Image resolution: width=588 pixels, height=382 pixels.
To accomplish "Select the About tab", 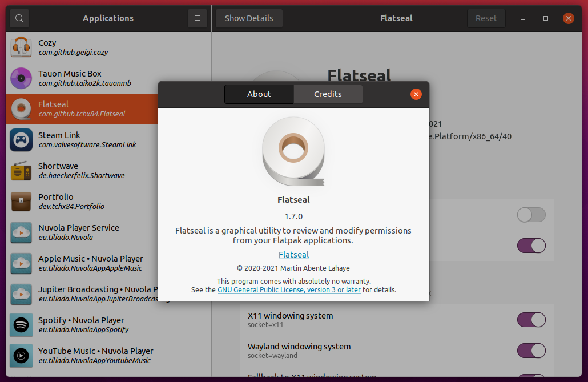I will coord(259,94).
